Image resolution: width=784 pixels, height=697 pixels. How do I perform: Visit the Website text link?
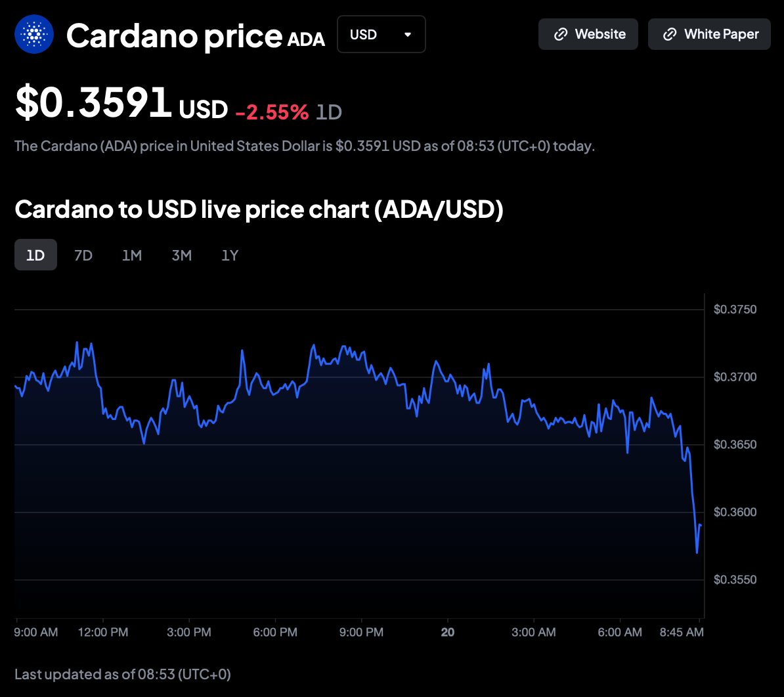[600, 34]
